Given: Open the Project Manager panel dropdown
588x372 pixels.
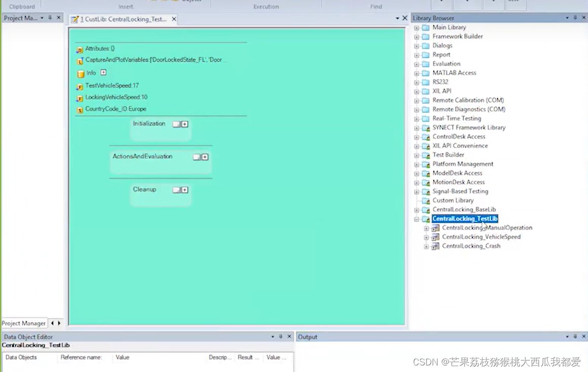Looking at the screenshot, I should [x=42, y=18].
